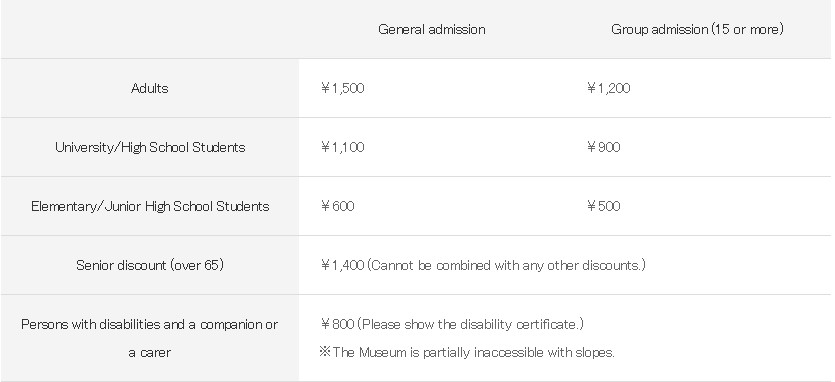Click Elementary/Junior High School Students label

click(x=150, y=206)
